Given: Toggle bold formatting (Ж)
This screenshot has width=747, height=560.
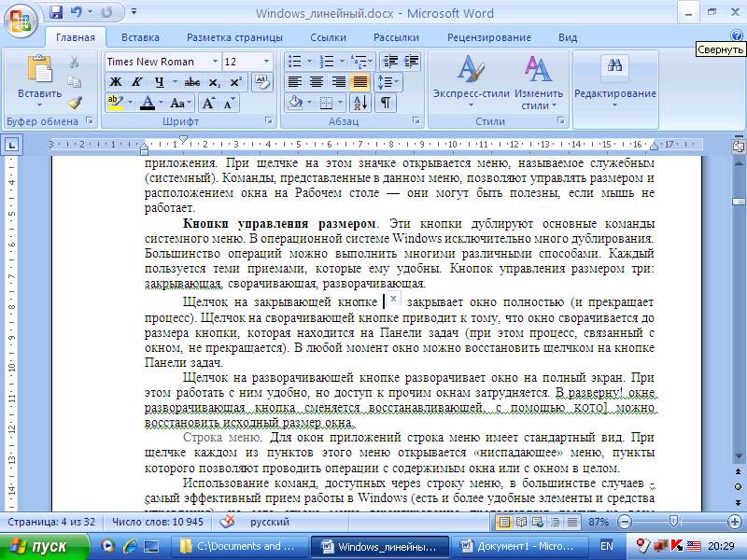Looking at the screenshot, I should pyautogui.click(x=115, y=82).
